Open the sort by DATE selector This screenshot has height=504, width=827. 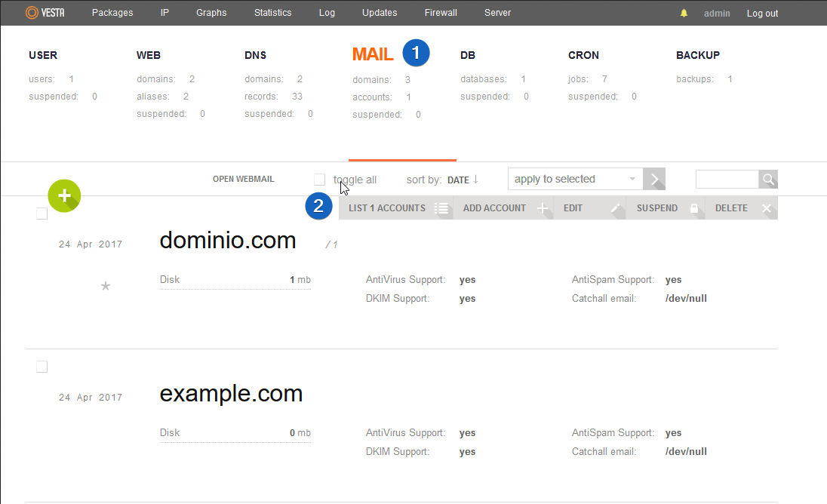click(x=458, y=180)
